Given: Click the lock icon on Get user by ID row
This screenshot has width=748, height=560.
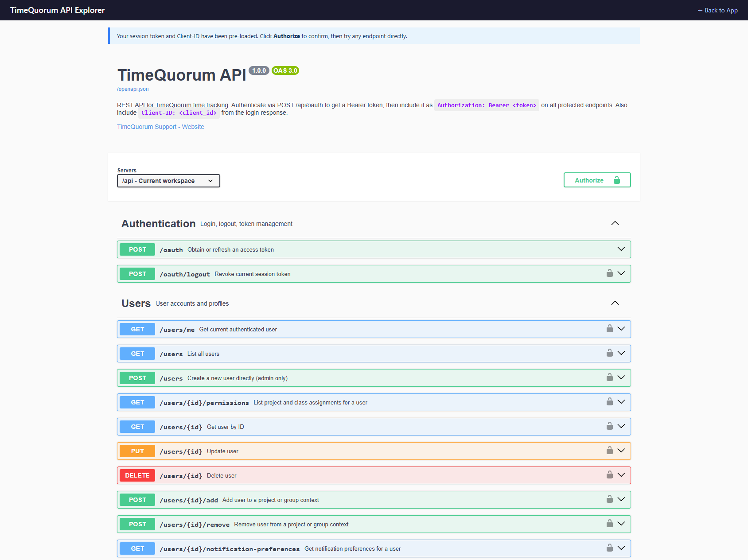Looking at the screenshot, I should [610, 426].
